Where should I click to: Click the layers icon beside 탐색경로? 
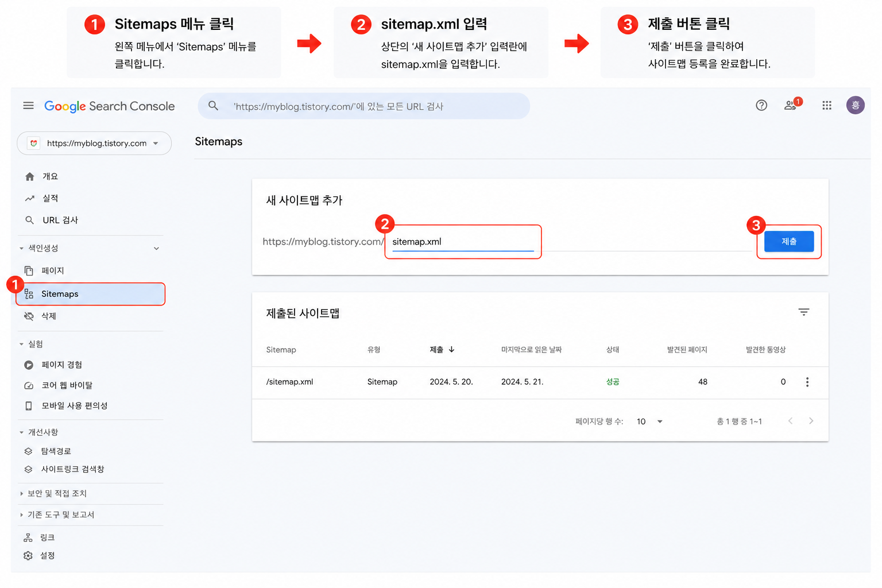pyautogui.click(x=28, y=451)
